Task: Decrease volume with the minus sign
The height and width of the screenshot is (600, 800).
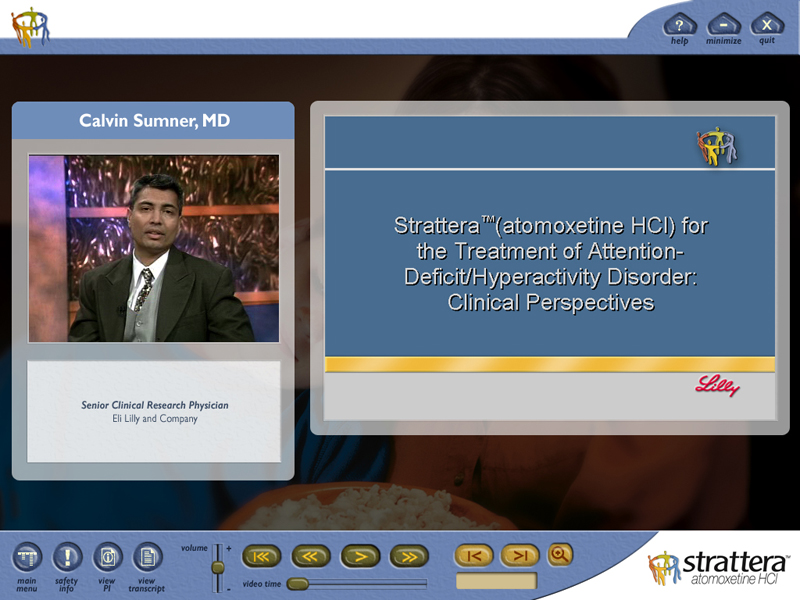Action: [x=229, y=589]
